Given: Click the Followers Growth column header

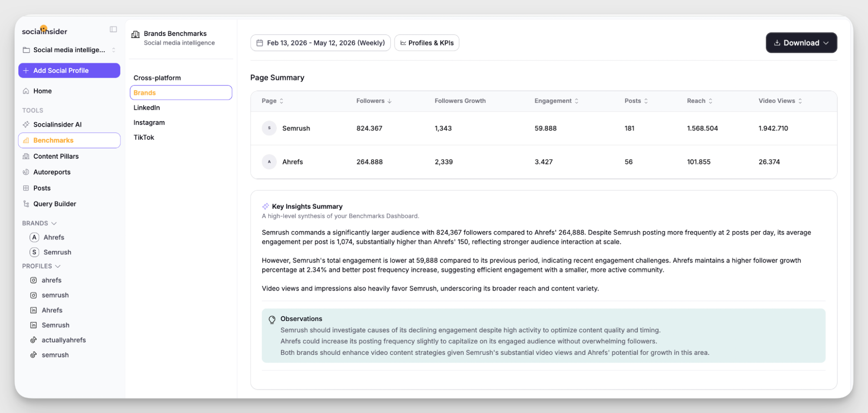Looking at the screenshot, I should coord(460,101).
